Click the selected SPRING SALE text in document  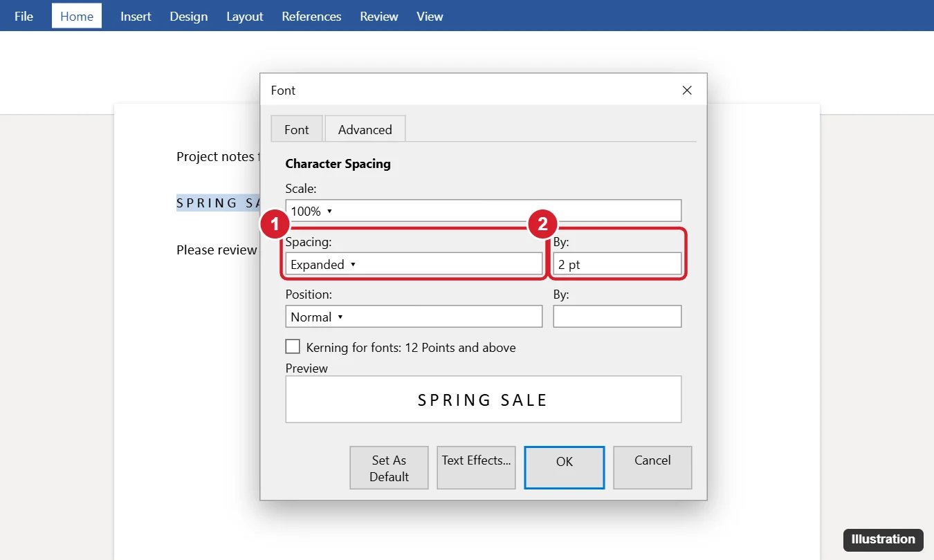tap(218, 203)
